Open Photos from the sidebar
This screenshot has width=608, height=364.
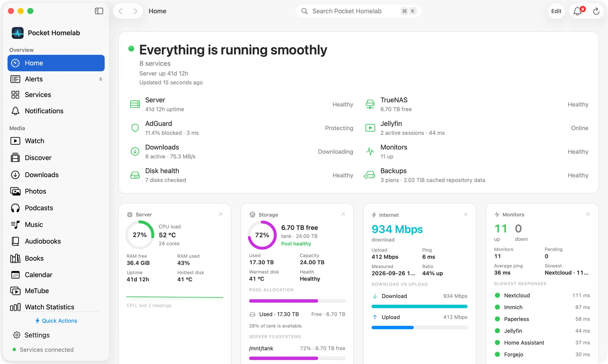pyautogui.click(x=56, y=191)
